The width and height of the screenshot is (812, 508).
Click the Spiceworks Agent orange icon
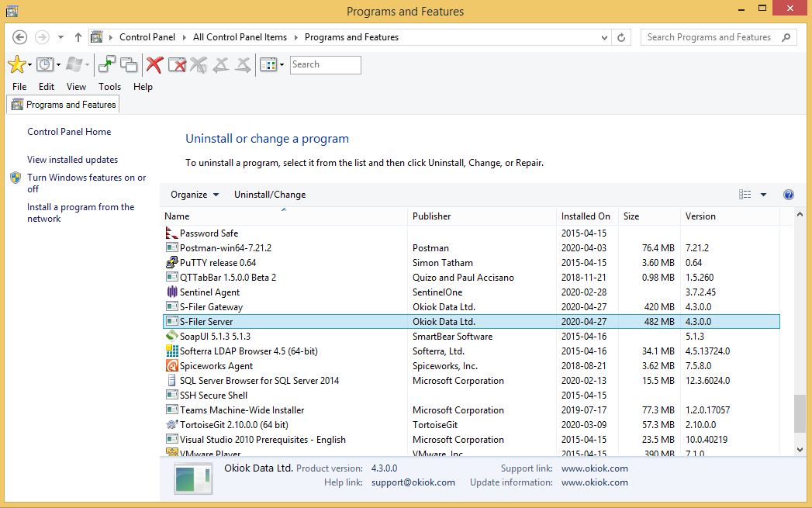tap(172, 365)
